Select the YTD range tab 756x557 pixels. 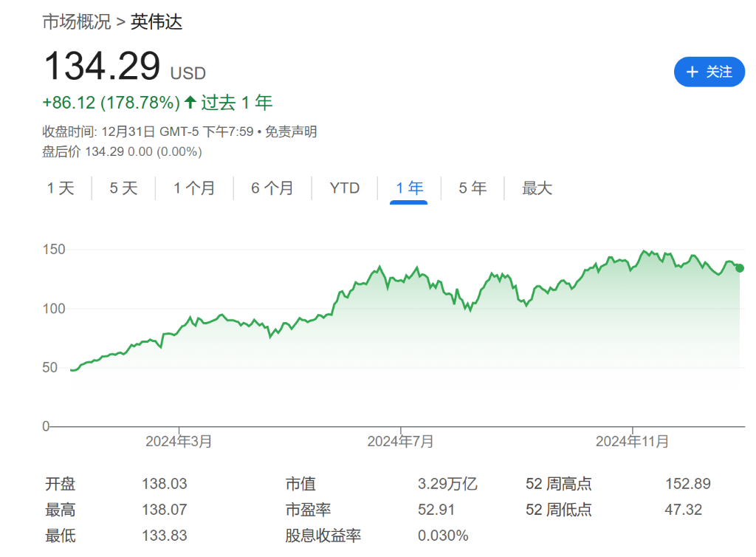click(x=345, y=188)
